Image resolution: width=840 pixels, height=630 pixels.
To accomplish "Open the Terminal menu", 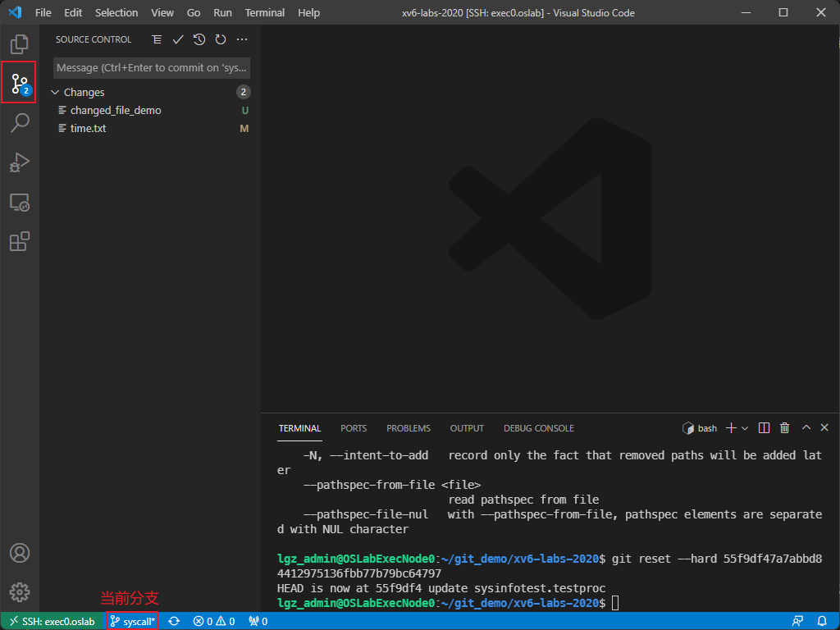I will click(x=265, y=12).
